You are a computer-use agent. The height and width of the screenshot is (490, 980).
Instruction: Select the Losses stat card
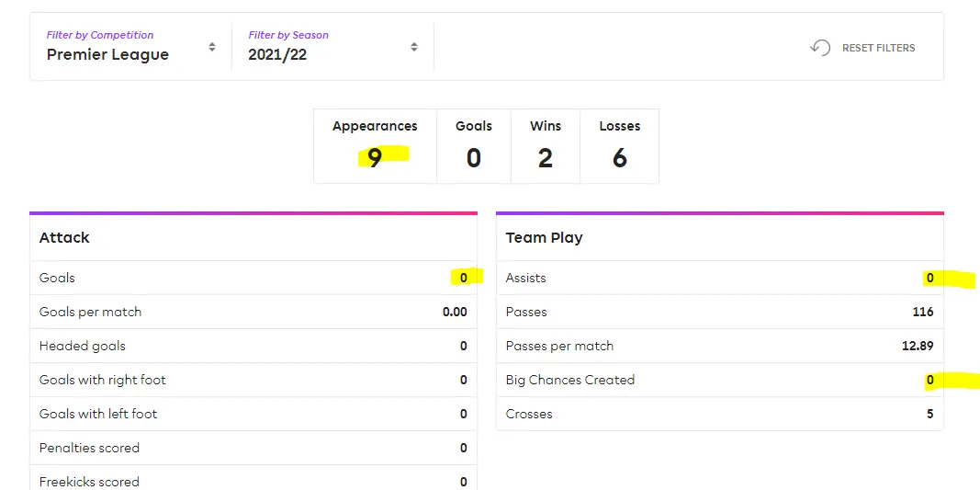tap(619, 146)
